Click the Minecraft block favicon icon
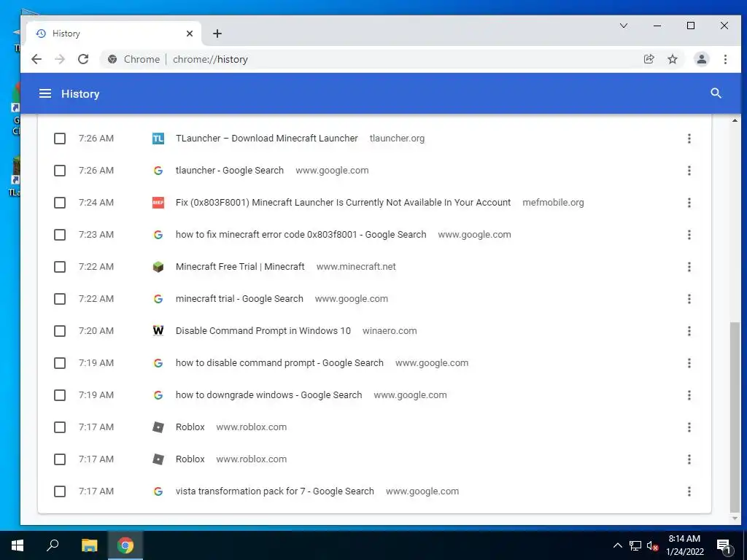747x560 pixels. click(x=158, y=267)
